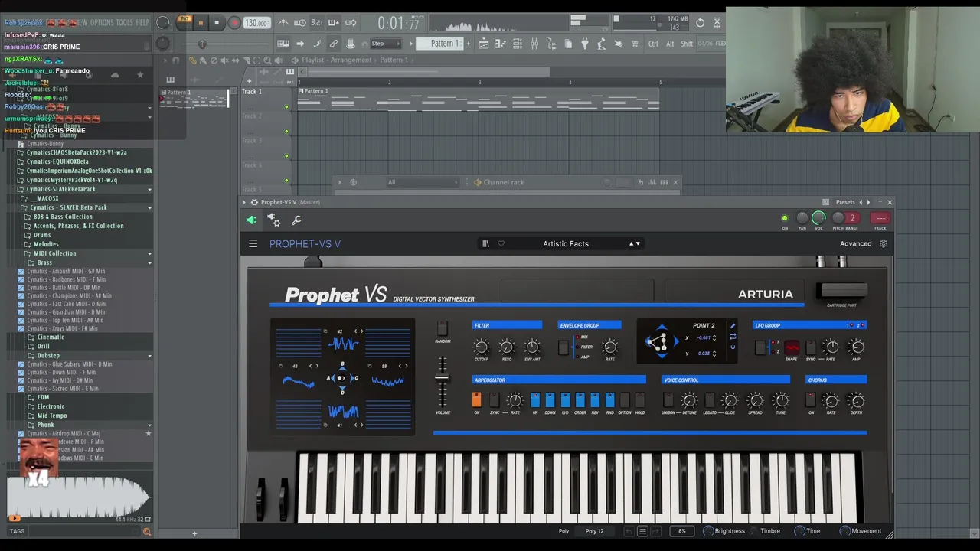This screenshot has height=551, width=980.
Task: Click the Presets button in the wrapper
Action: coord(845,202)
